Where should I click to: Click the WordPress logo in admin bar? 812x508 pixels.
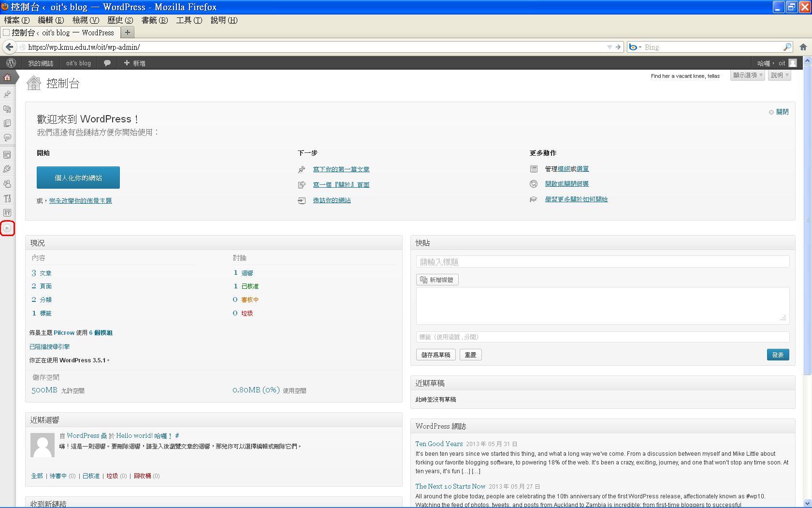point(11,63)
